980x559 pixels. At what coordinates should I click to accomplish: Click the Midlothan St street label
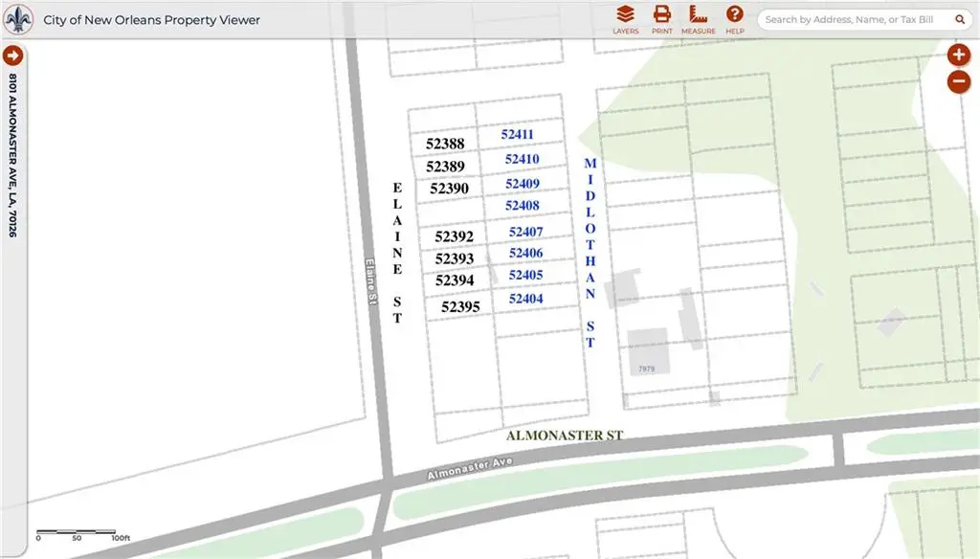589,254
